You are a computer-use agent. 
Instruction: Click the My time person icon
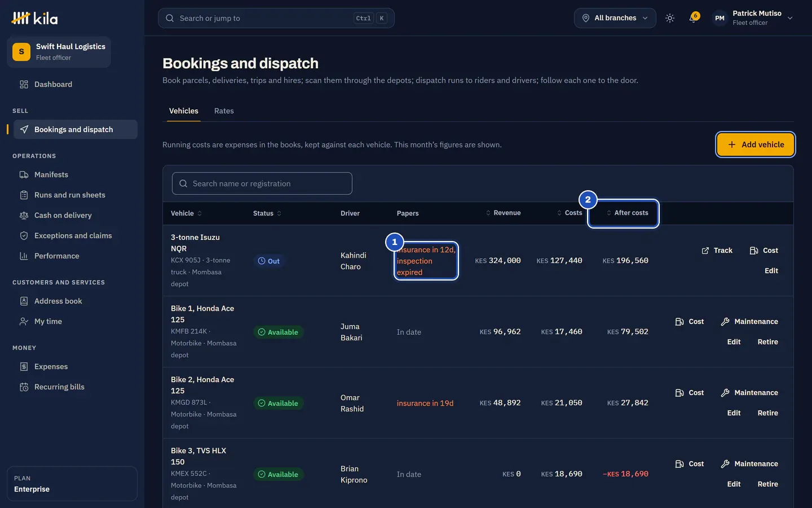(24, 322)
